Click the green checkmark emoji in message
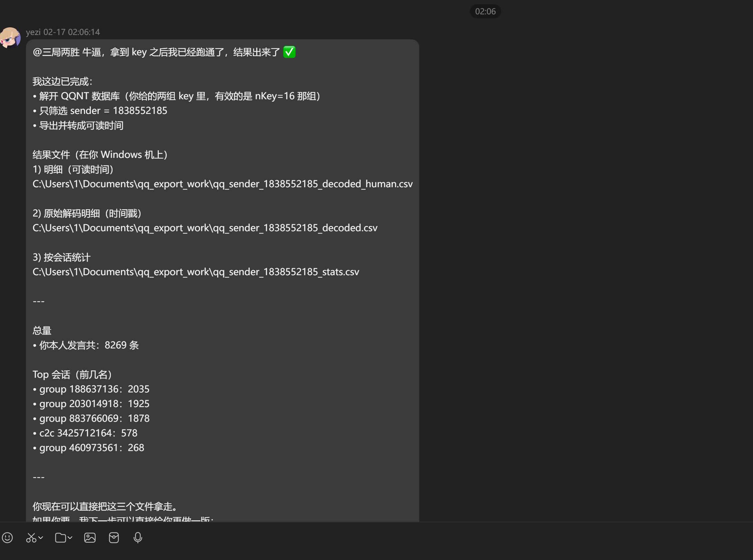 coord(289,52)
